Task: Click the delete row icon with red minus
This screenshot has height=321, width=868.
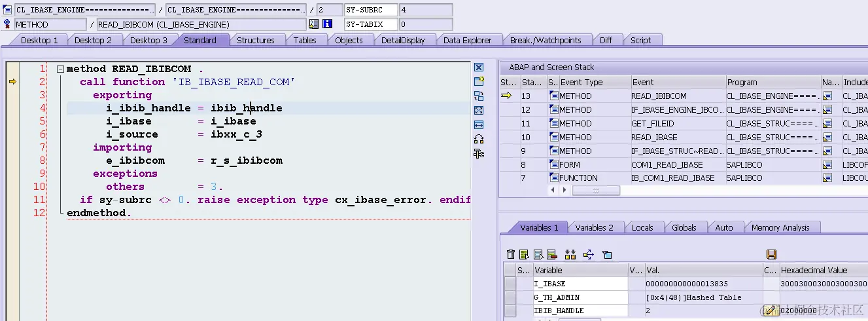Action: point(551,254)
